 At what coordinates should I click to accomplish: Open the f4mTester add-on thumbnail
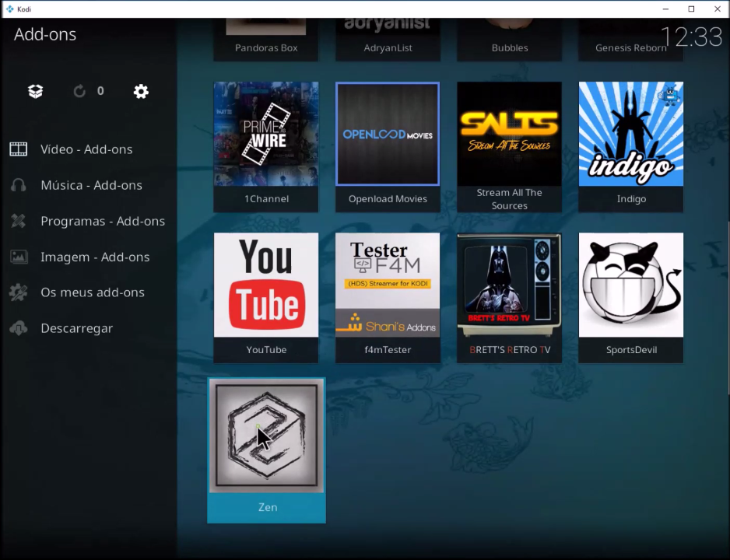click(x=388, y=285)
